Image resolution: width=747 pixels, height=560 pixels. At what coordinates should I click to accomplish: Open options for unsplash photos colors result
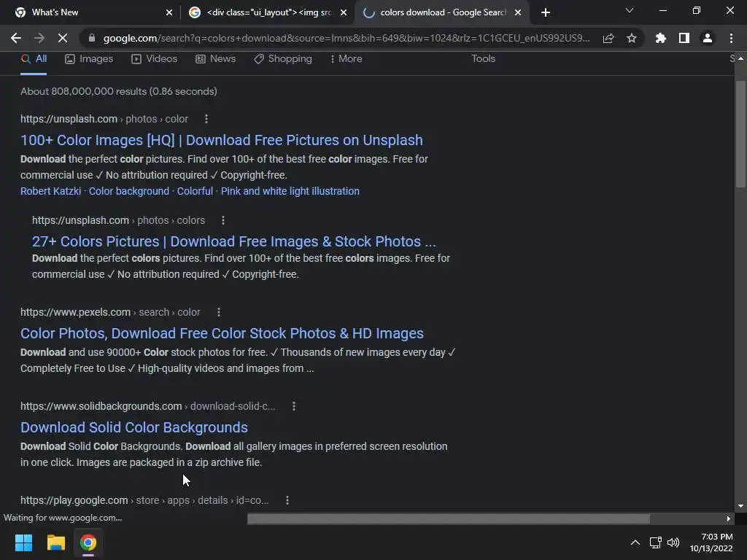tap(223, 220)
